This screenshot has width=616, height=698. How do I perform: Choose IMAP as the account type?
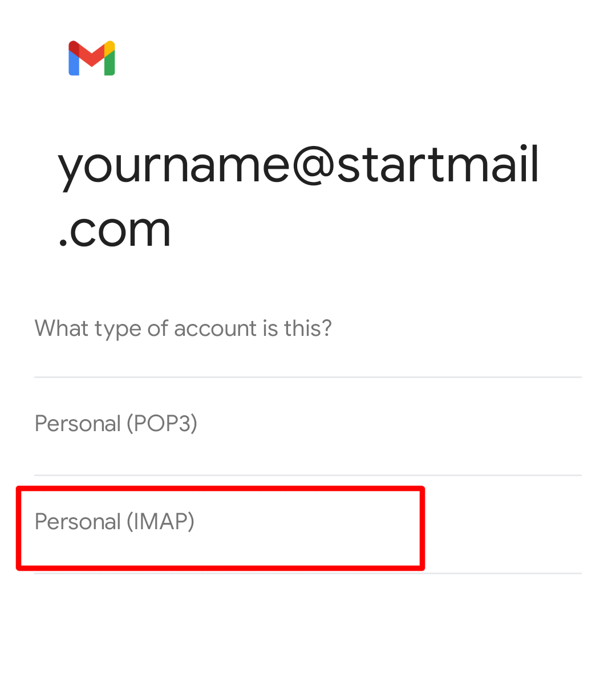click(x=115, y=522)
